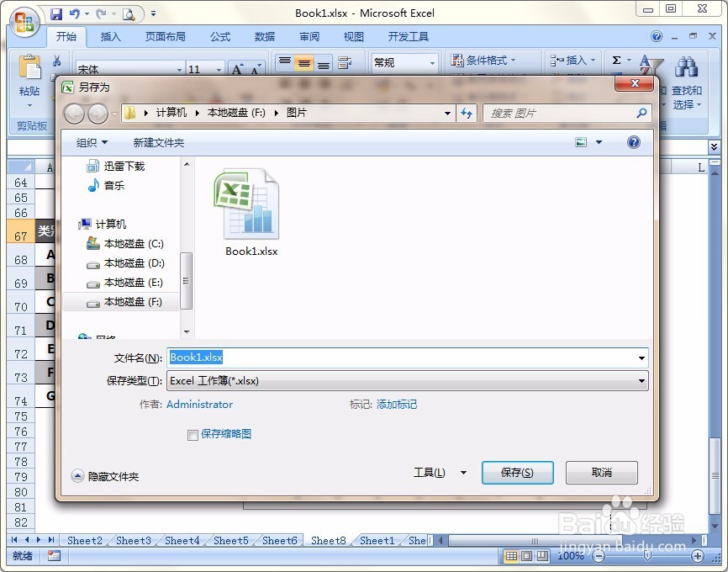Click the Insert cells button in ribbon
This screenshot has width=728, height=572.
click(572, 60)
